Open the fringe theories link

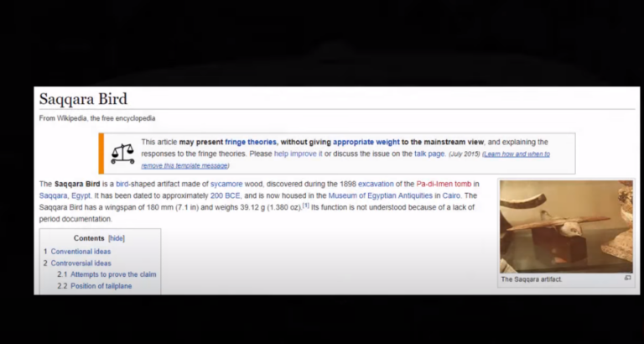pyautogui.click(x=251, y=142)
